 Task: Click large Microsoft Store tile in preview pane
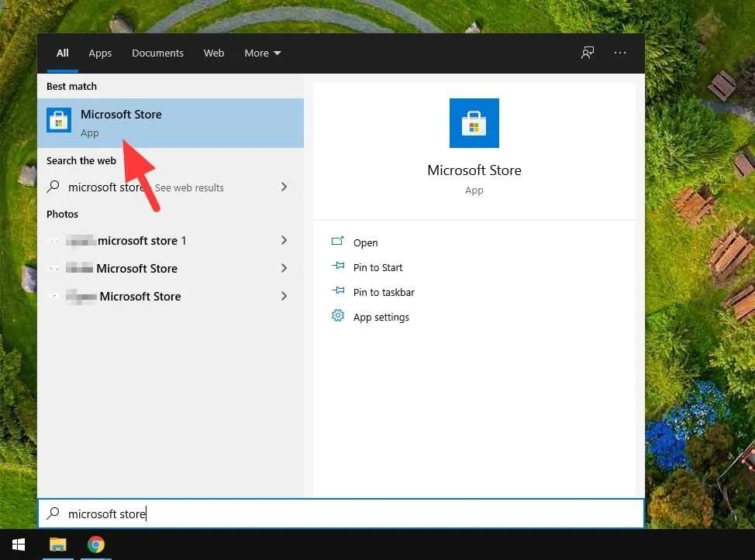474,123
